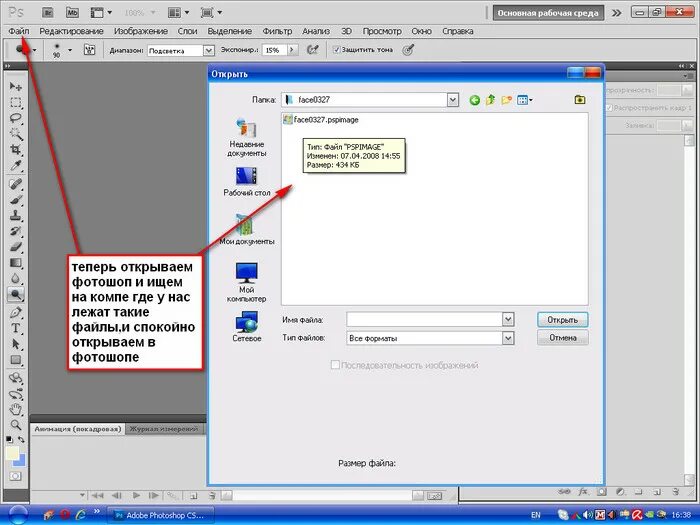This screenshot has height=525, width=700.
Task: Go up one folder level
Action: (490, 100)
